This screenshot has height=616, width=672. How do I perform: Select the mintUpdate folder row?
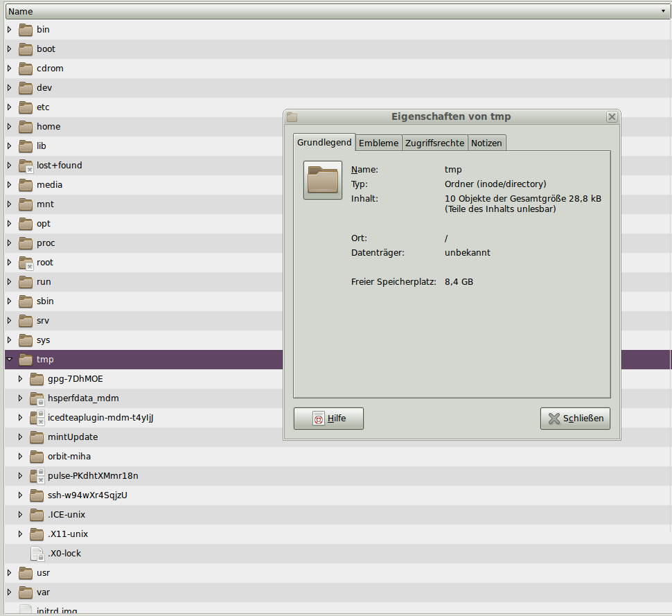coord(73,437)
